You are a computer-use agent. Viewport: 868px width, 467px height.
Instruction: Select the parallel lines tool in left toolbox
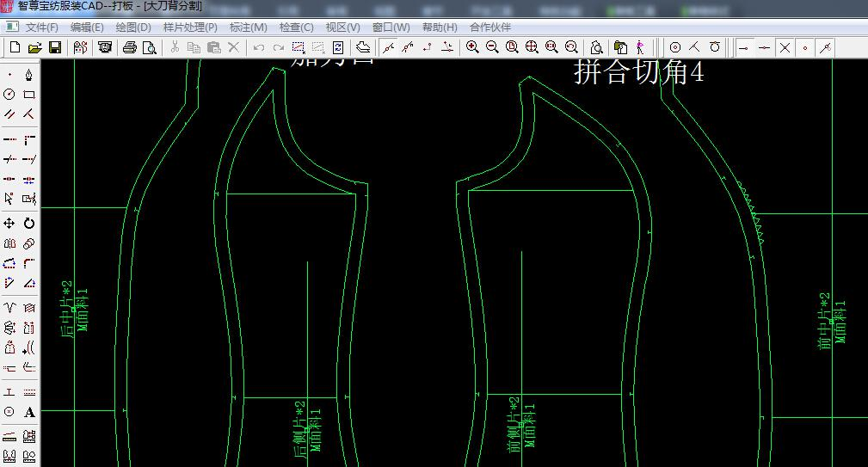[9, 114]
